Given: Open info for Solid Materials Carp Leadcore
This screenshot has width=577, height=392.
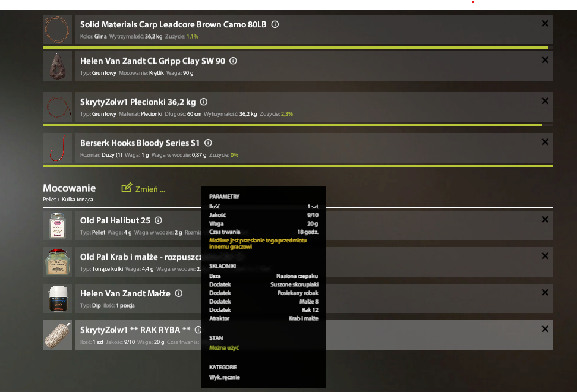Looking at the screenshot, I should tap(275, 24).
